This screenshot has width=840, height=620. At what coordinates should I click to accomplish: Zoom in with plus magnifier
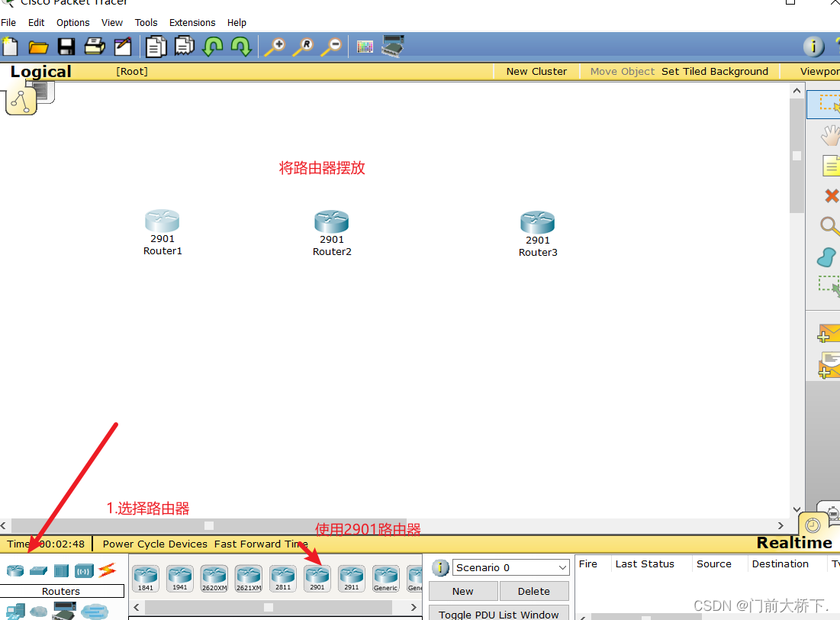click(x=275, y=47)
